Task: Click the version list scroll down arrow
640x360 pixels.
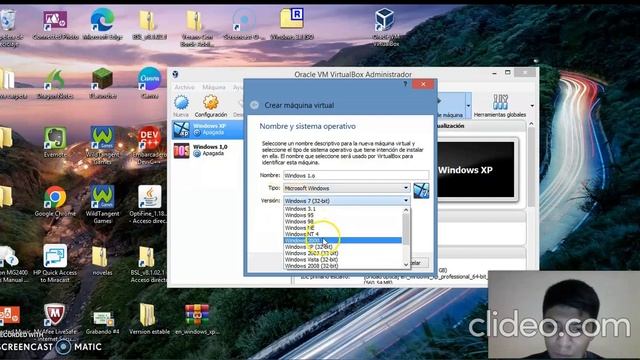Action: pyautogui.click(x=406, y=264)
